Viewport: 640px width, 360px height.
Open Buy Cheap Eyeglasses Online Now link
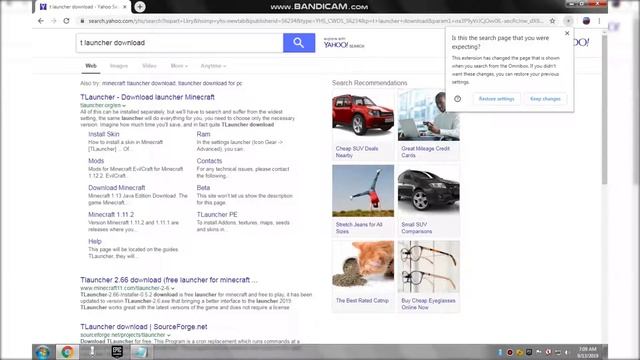point(428,304)
